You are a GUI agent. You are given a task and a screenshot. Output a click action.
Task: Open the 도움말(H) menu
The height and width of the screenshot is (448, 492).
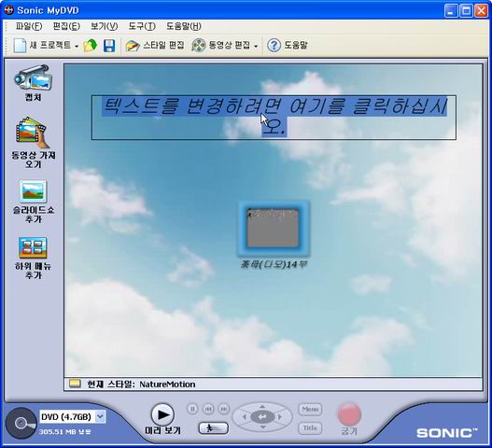184,26
